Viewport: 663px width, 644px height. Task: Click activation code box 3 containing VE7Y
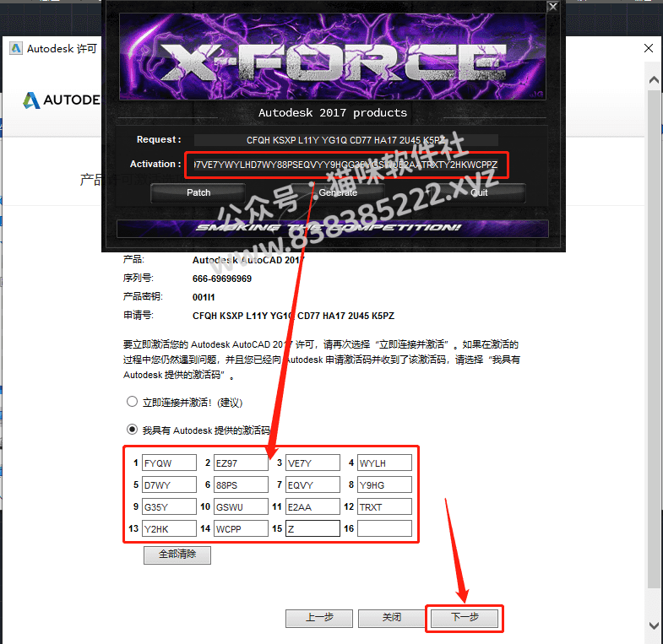coord(312,463)
